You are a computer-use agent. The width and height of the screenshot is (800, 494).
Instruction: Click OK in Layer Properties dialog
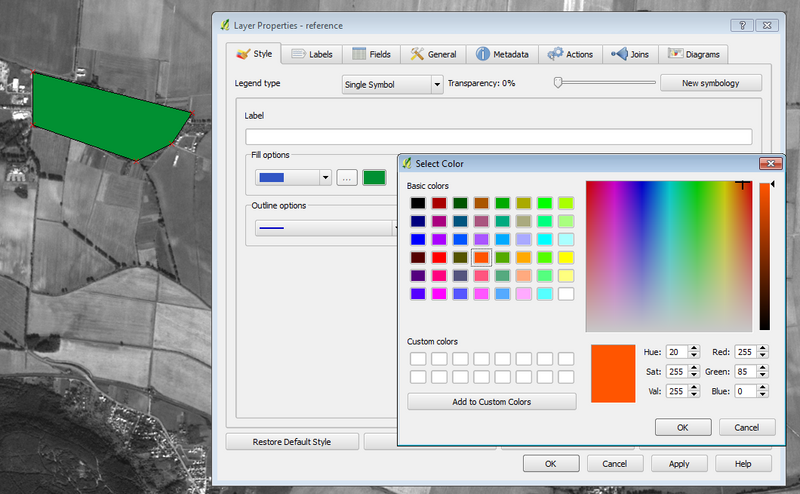pos(551,464)
